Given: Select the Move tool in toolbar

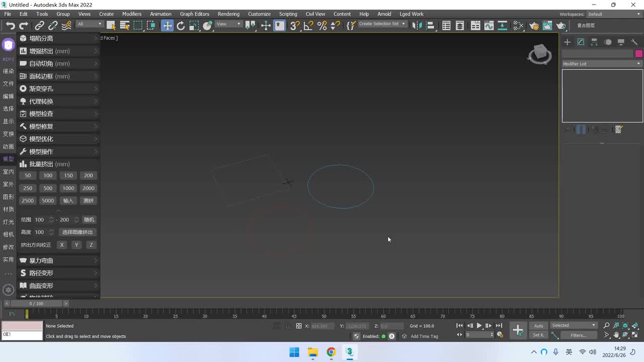Looking at the screenshot, I should [167, 26].
